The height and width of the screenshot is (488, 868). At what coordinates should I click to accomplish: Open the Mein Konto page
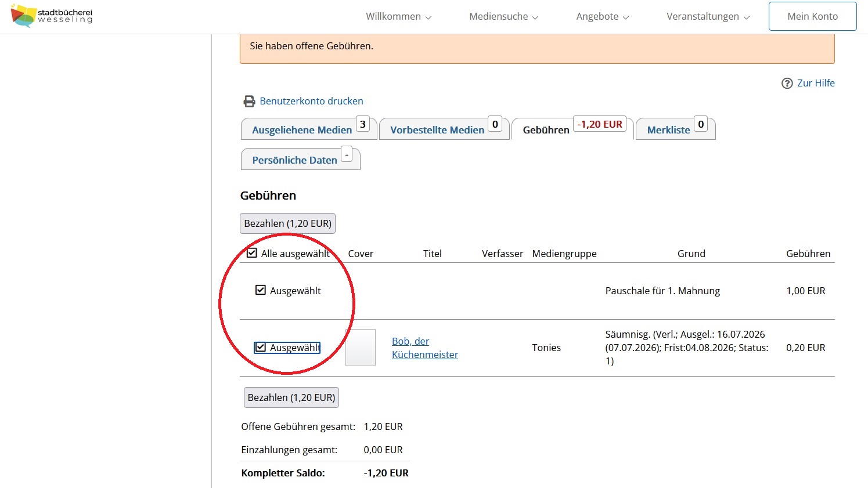pos(812,16)
